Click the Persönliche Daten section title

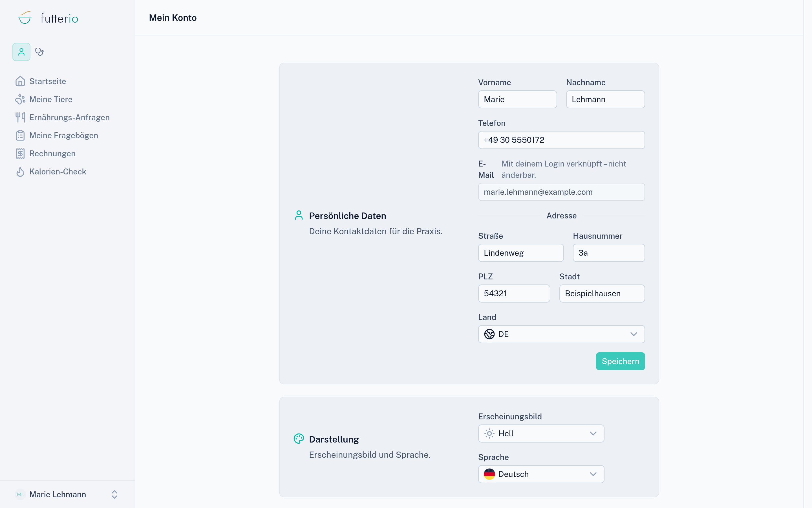[x=348, y=216]
